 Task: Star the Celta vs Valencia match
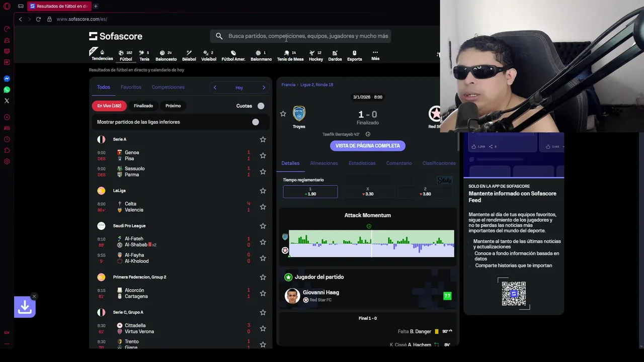click(x=263, y=207)
